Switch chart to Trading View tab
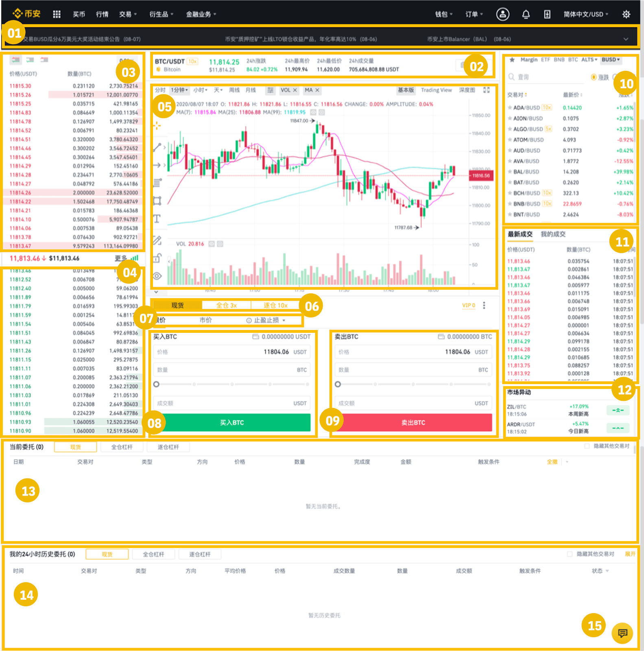This screenshot has height=651, width=644. [x=436, y=90]
